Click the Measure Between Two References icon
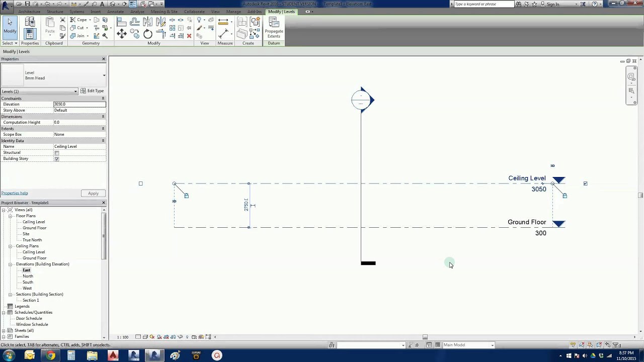The image size is (644, 362). pos(223,22)
